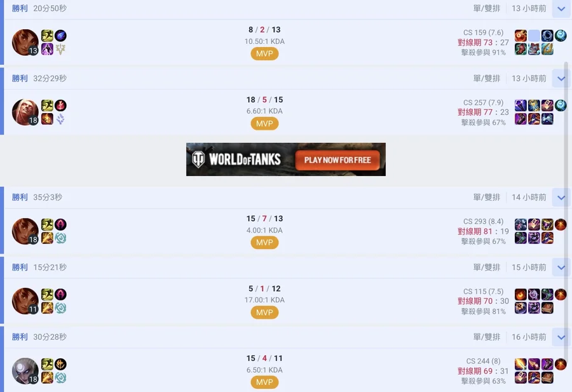Click the teal secondary rune icon in 15/7/13 match

coord(60,238)
